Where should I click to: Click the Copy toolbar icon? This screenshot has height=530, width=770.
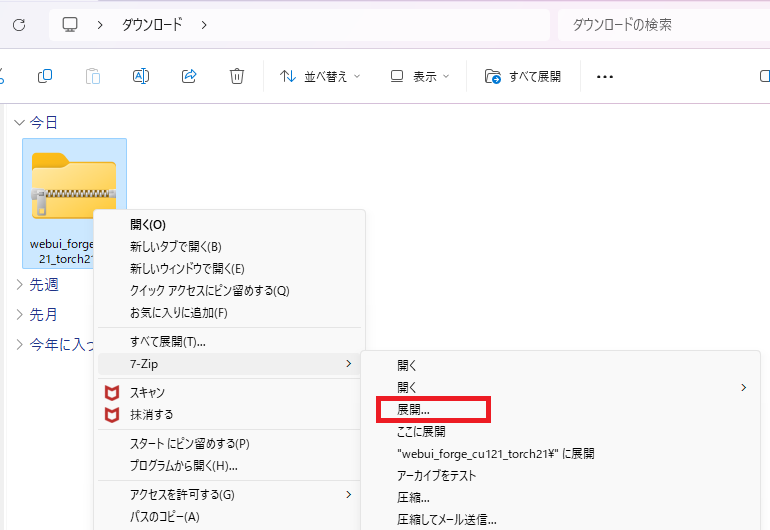coord(45,76)
